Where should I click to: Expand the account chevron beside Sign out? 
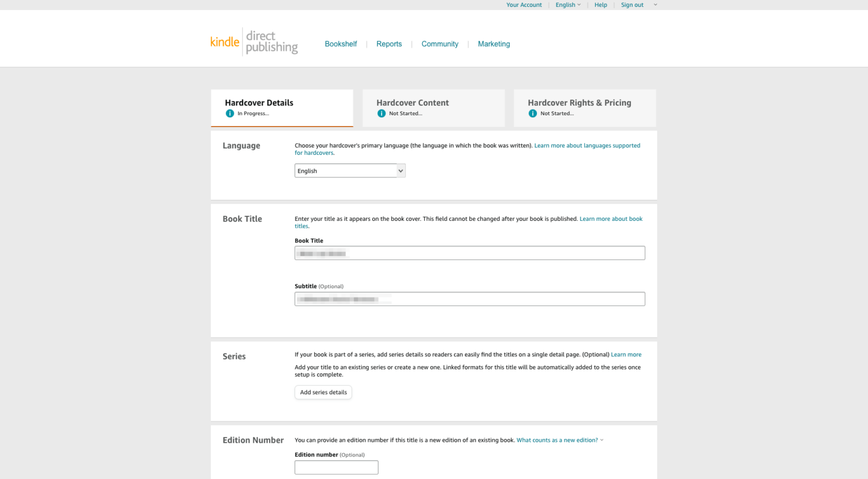[656, 5]
